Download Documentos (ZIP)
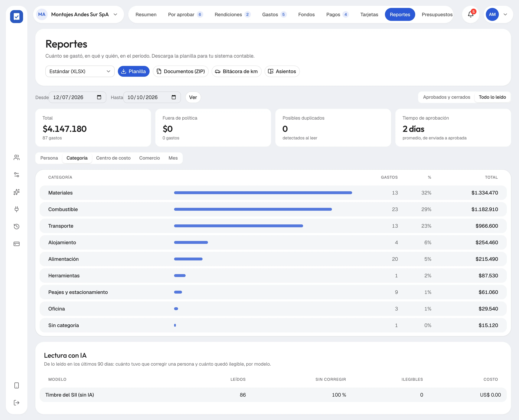This screenshot has height=420, width=519. (181, 71)
